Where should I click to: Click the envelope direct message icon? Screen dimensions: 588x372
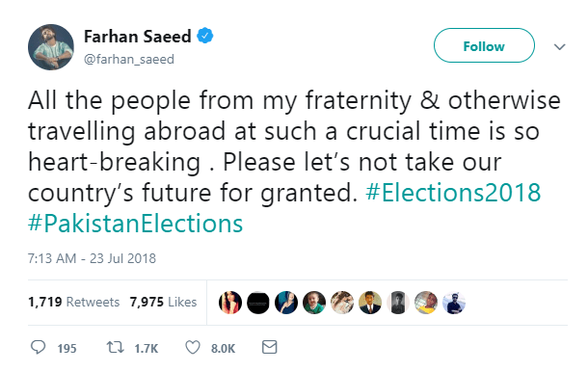(269, 347)
